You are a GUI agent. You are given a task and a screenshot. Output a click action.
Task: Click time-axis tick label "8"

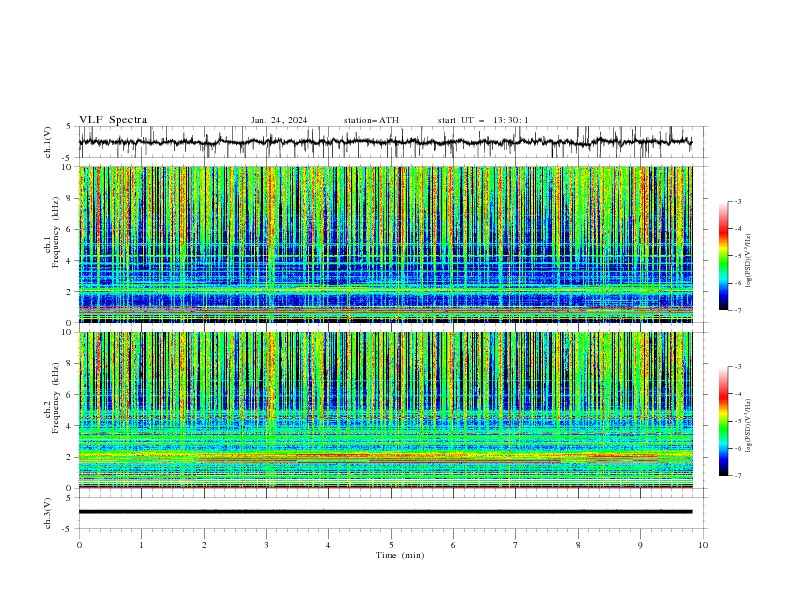point(578,545)
